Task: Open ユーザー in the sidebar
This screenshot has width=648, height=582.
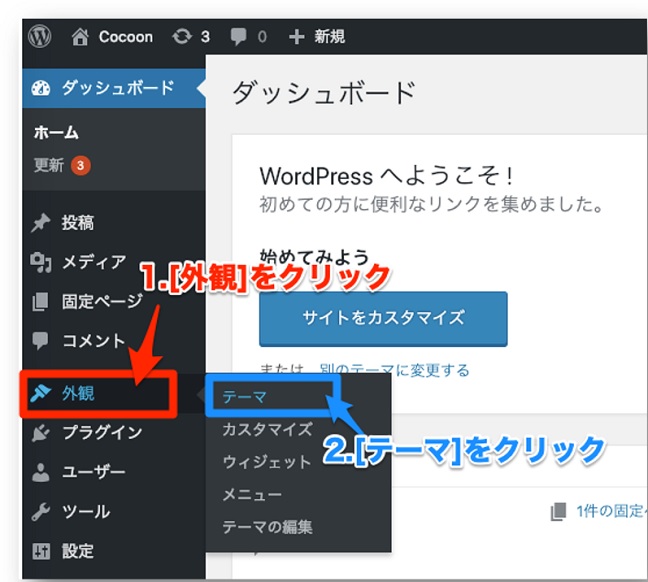Action: click(93, 472)
